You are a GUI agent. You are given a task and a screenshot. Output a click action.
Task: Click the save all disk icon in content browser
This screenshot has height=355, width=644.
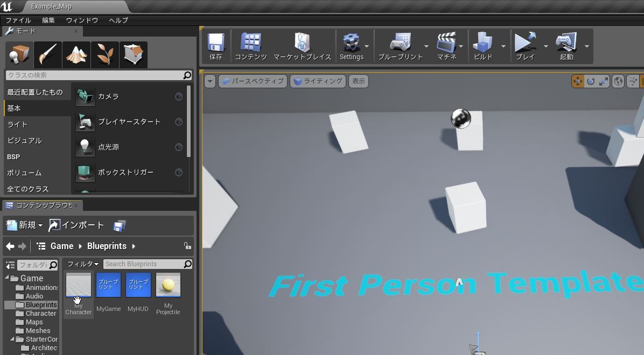tap(120, 226)
